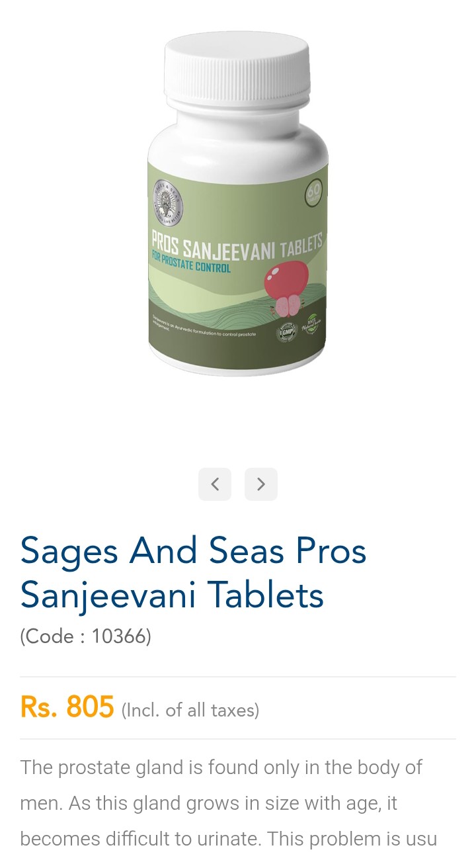
Task: Show the previous product image
Action: click(215, 484)
